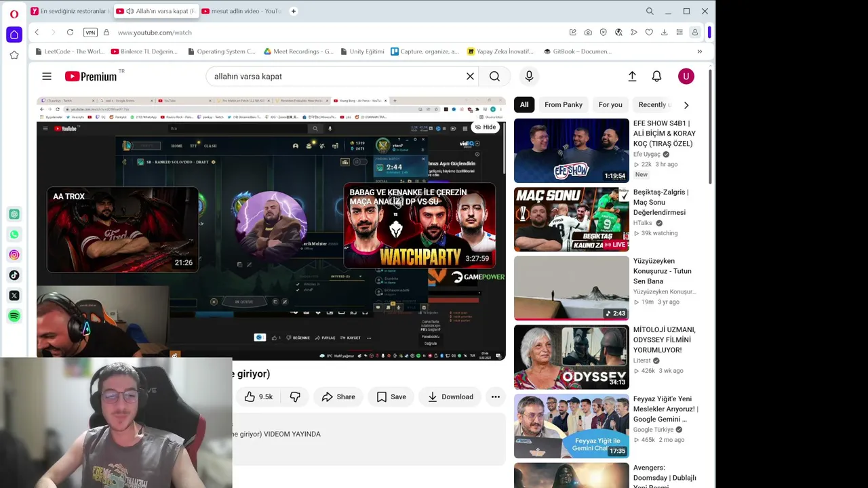The height and width of the screenshot is (488, 868).
Task: Open 'Feyyaz Yiğit'e Yeni Meslekler' video
Action: [572, 426]
